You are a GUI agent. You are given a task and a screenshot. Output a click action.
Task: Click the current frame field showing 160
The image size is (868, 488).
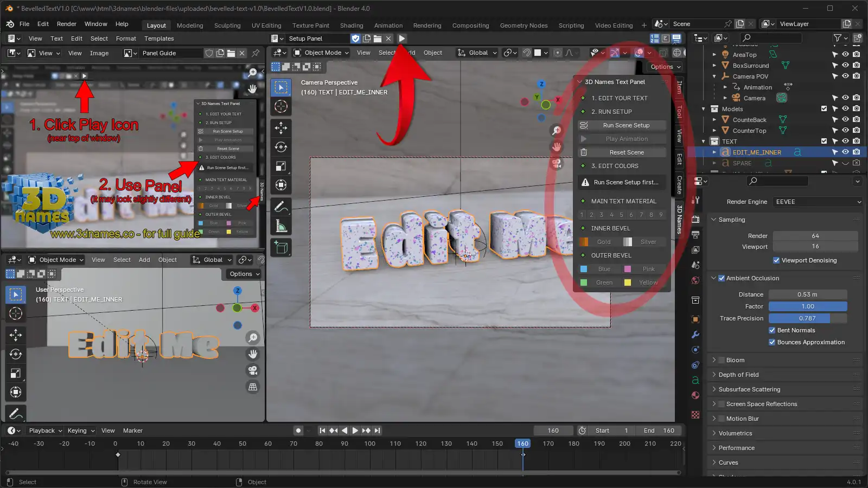[553, 431]
